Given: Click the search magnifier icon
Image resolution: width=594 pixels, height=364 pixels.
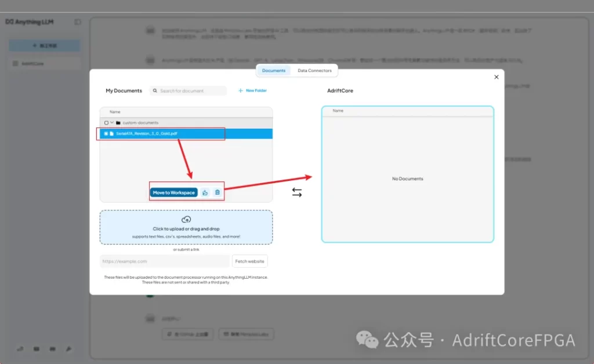Looking at the screenshot, I should tap(155, 91).
